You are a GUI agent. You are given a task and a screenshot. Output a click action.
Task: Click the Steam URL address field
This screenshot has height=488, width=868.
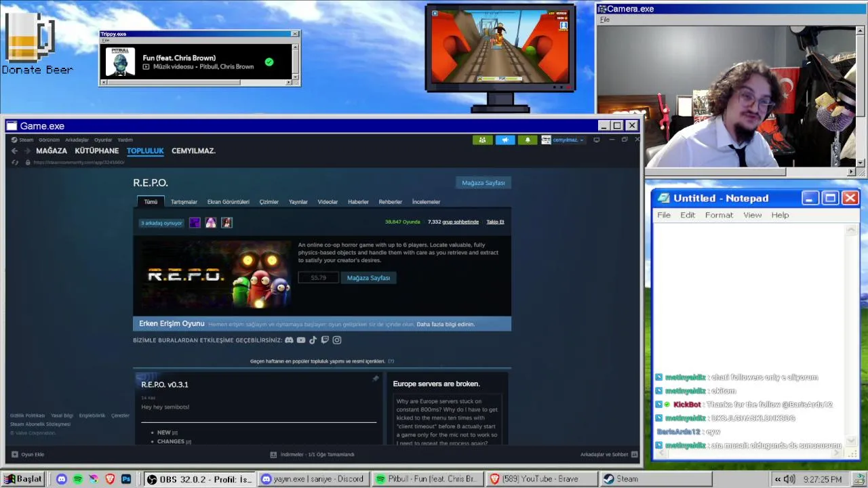(x=79, y=163)
